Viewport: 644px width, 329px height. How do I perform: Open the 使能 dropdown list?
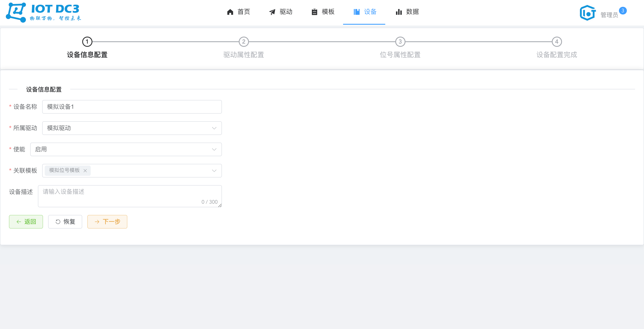pyautogui.click(x=214, y=149)
